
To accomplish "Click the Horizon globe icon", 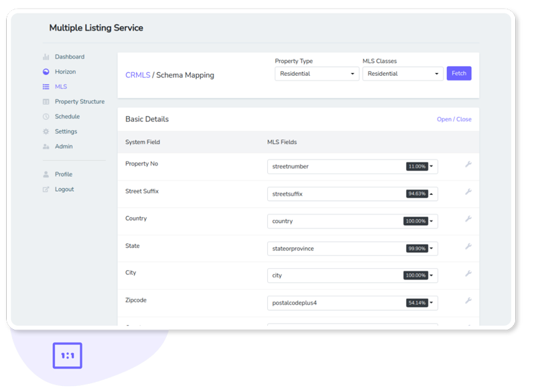I will tap(44, 72).
